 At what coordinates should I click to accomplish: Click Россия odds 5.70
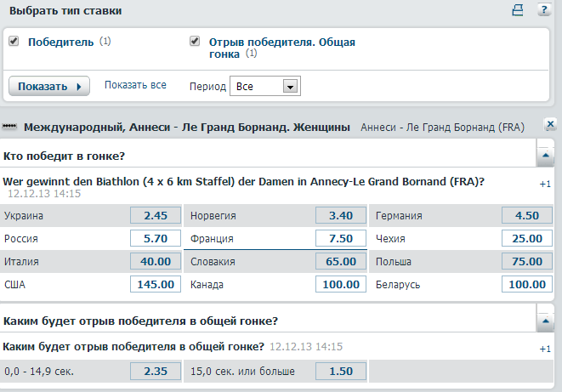[155, 238]
